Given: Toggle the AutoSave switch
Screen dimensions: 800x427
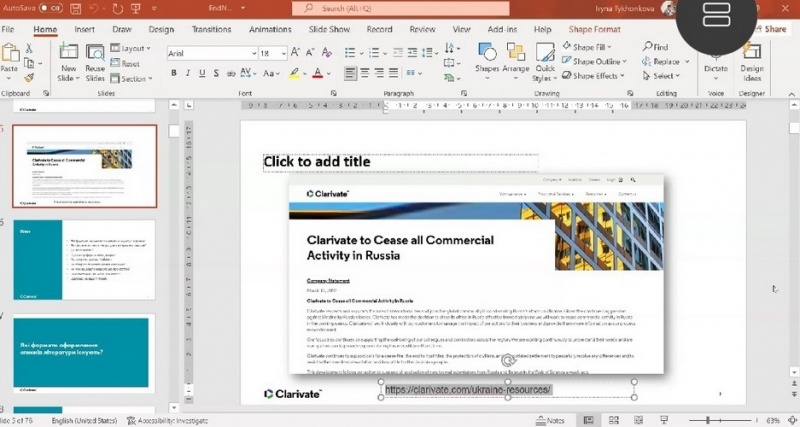Looking at the screenshot, I should (x=50, y=8).
